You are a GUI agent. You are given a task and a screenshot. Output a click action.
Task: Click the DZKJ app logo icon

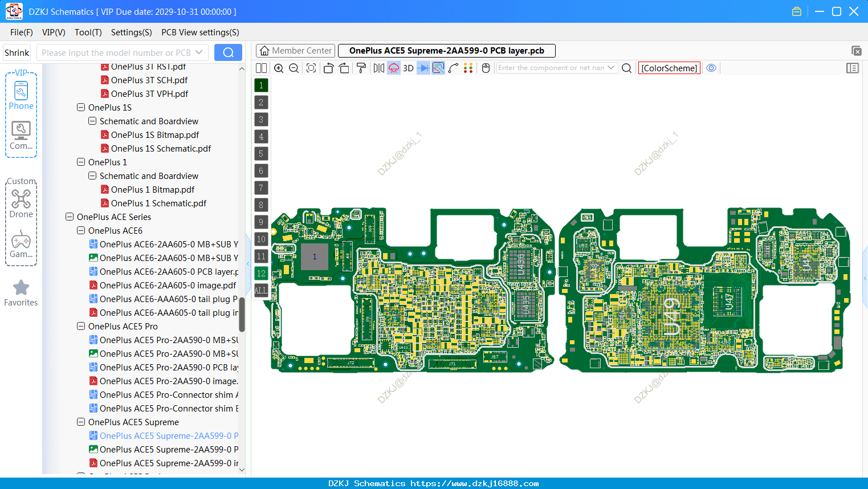pos(14,11)
